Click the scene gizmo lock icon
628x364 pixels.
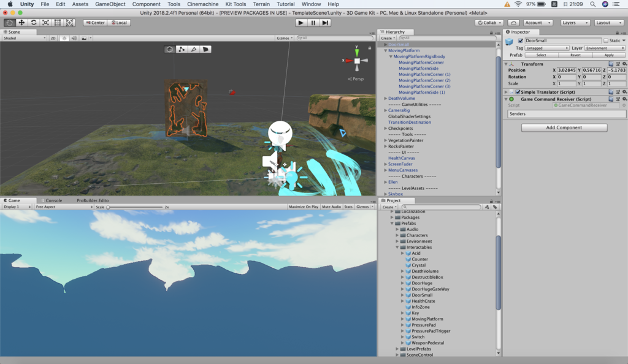click(x=370, y=48)
